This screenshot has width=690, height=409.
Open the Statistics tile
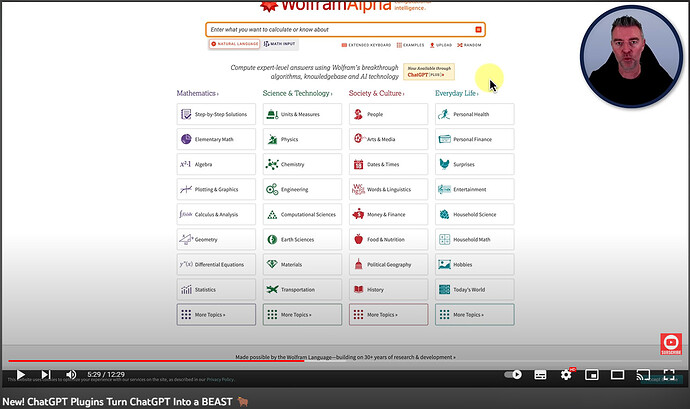pyautogui.click(x=216, y=290)
